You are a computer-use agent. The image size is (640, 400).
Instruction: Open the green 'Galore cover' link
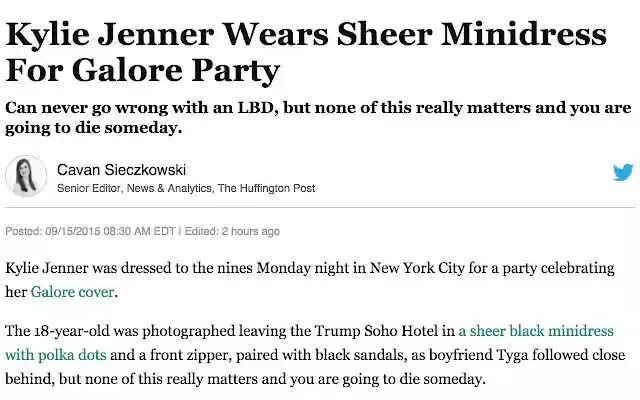pyautogui.click(x=73, y=293)
